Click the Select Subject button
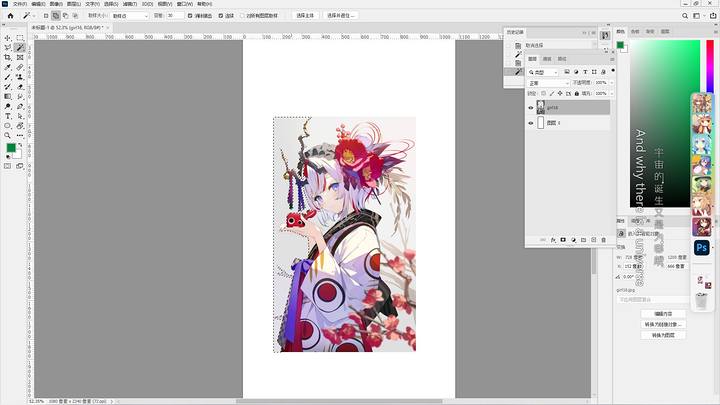 point(305,16)
